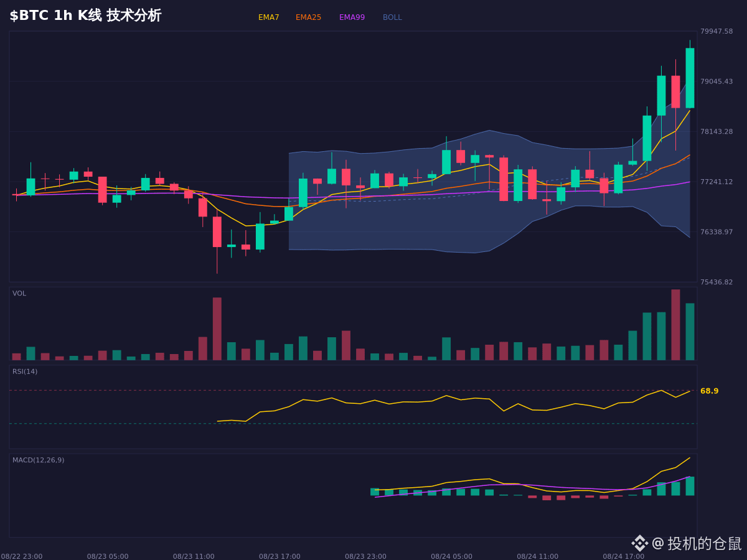Click the 08/24 05:00 time label
Image resolution: width=747 pixels, height=560 pixels.
pos(451,556)
